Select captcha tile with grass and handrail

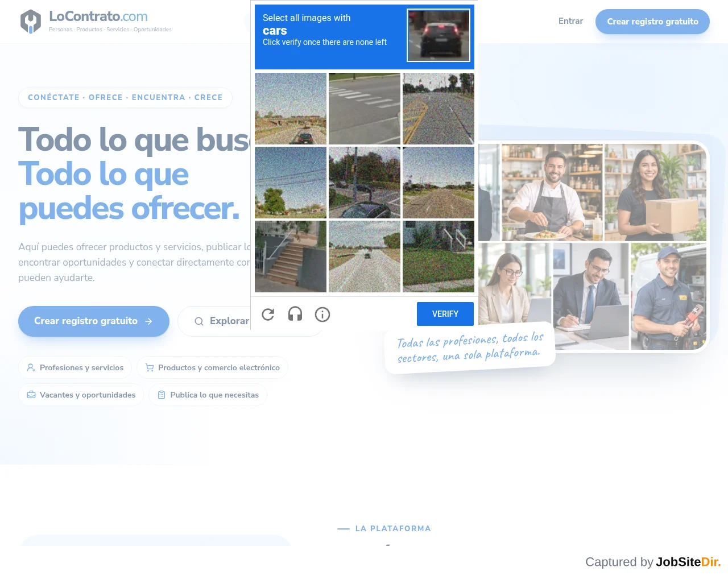tap(439, 257)
